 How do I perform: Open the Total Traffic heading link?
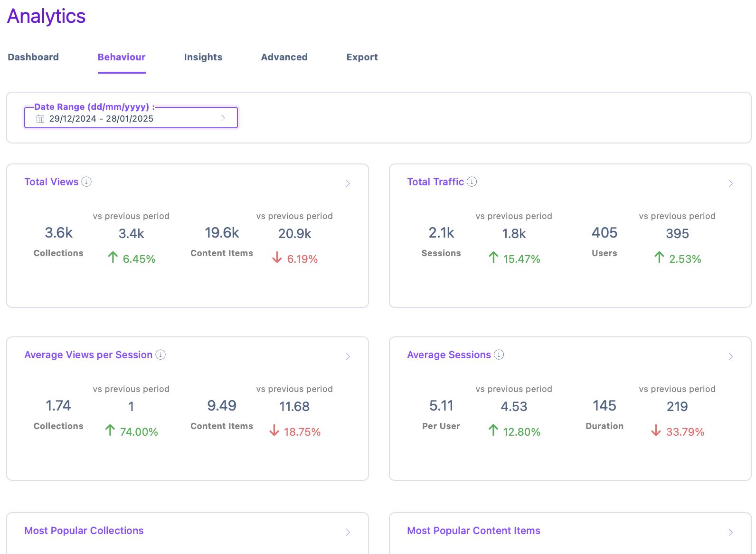click(435, 182)
